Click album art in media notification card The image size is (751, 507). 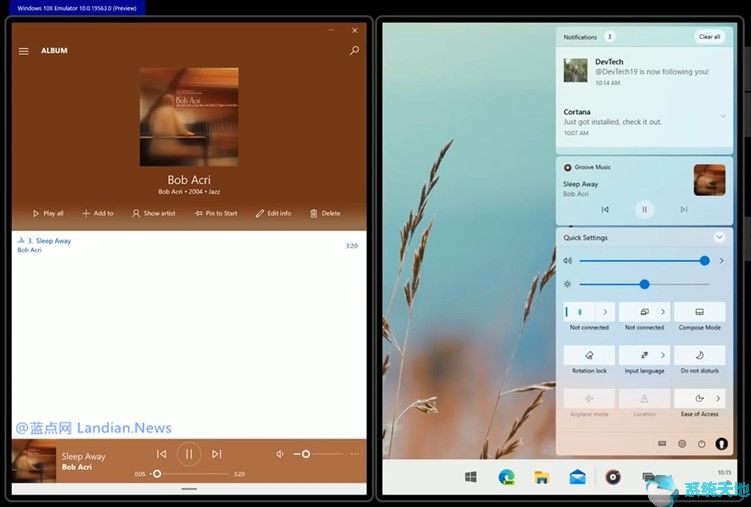click(x=709, y=180)
